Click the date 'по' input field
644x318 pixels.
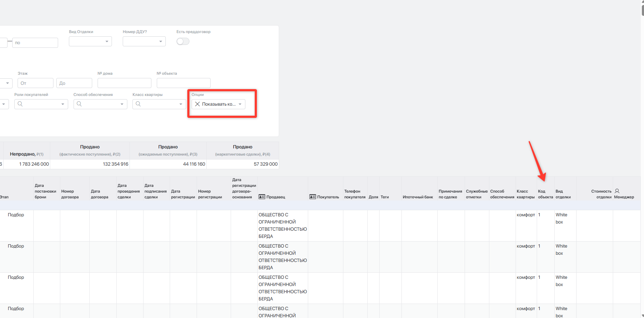35,43
